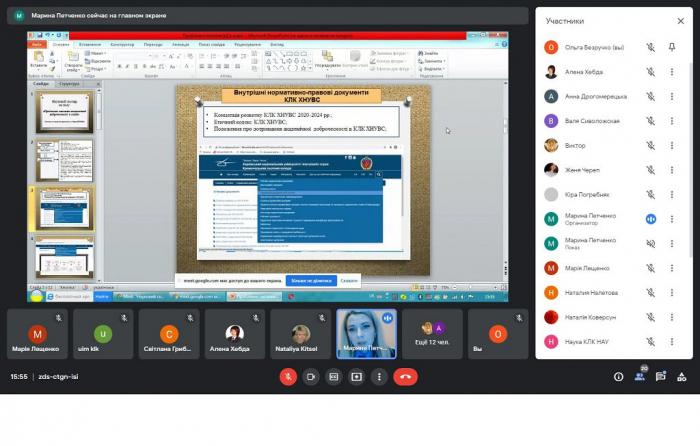Viewport: 700px width, 446px height.
Task: Open options menu for Женя Череп
Action: tap(680, 170)
